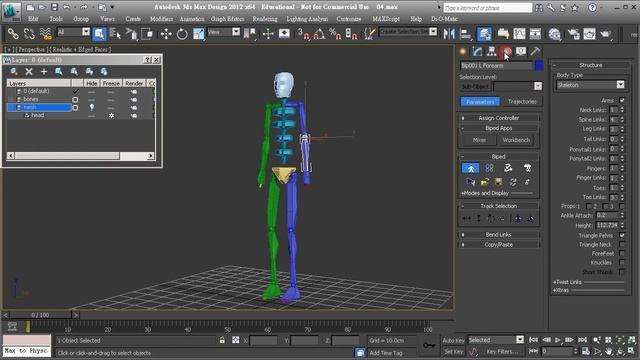Open the Tools menu
The height and width of the screenshot is (360, 640).
[56, 19]
